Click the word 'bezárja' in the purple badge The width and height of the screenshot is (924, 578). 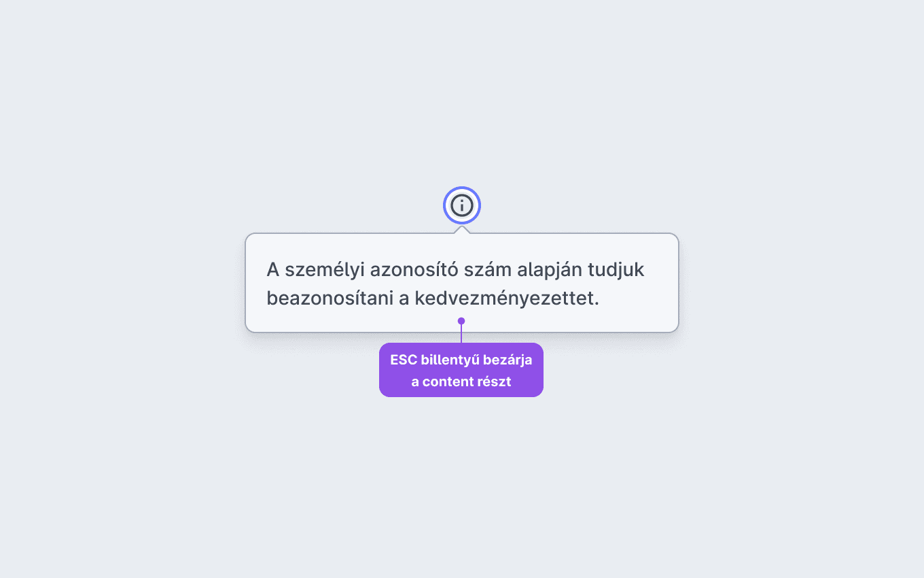tap(508, 360)
